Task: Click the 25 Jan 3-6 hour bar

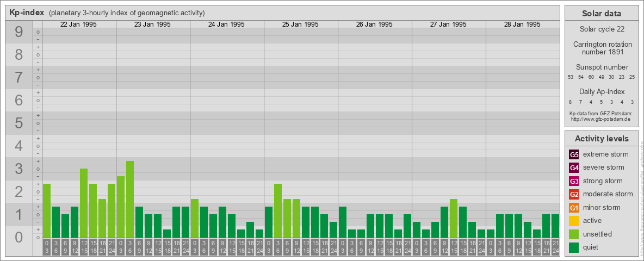Action: (277, 210)
